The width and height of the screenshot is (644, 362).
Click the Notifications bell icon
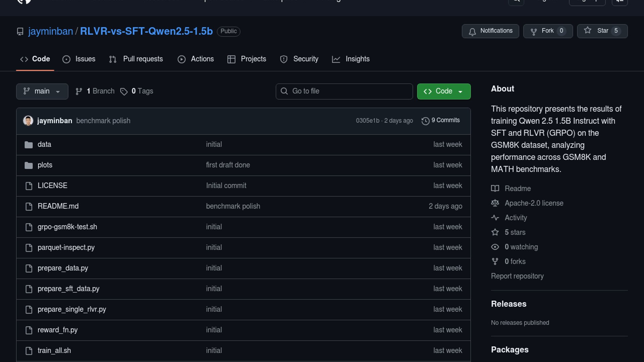pyautogui.click(x=472, y=32)
